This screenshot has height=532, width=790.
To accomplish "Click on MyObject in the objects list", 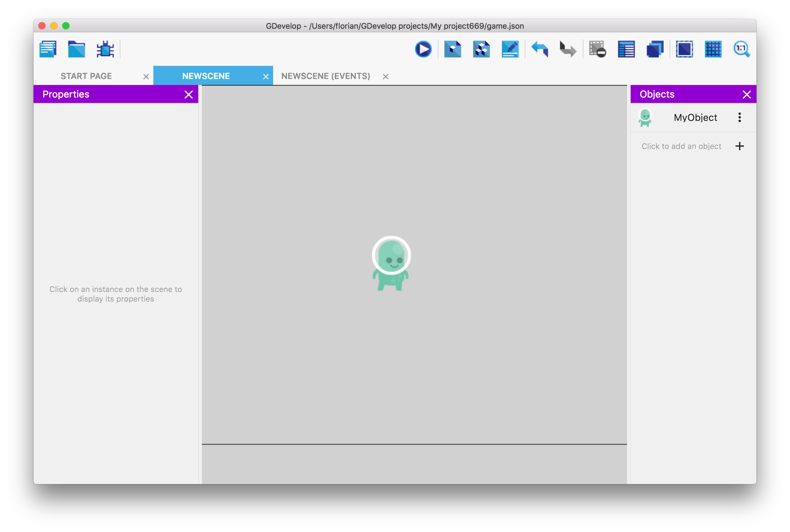I will tap(695, 117).
